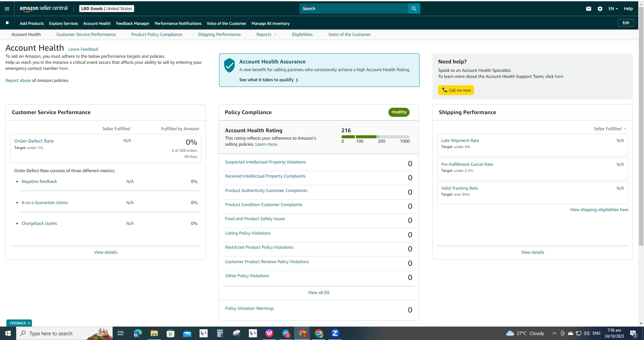Open the Voice of the Customer tab
The image size is (644, 340).
point(350,35)
